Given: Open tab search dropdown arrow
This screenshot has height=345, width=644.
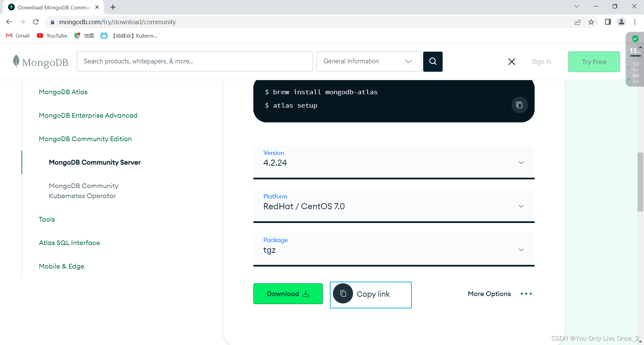Looking at the screenshot, I should [577, 6].
